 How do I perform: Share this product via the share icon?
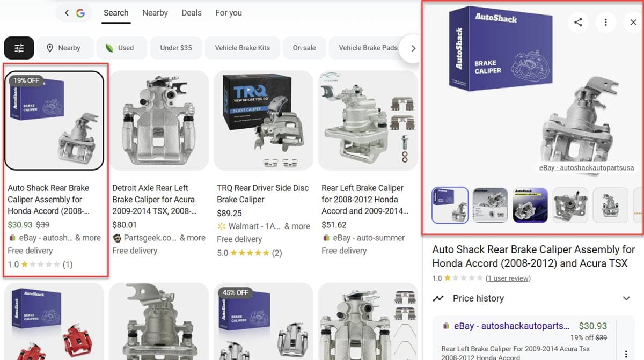[x=578, y=22]
